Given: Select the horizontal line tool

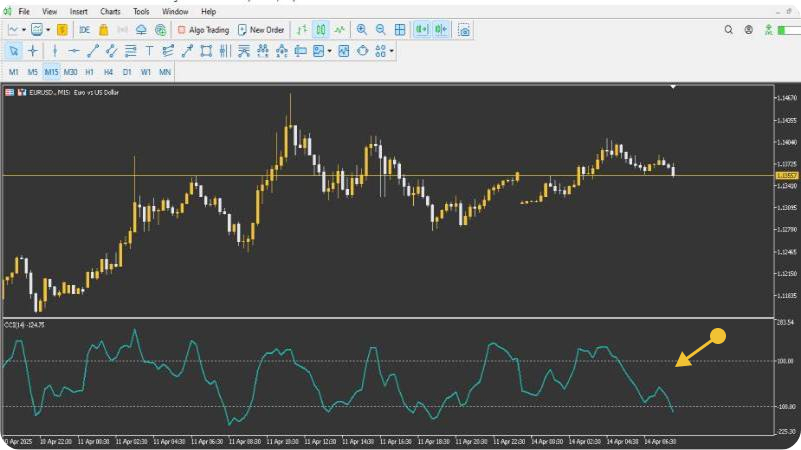Looking at the screenshot, I should (74, 51).
